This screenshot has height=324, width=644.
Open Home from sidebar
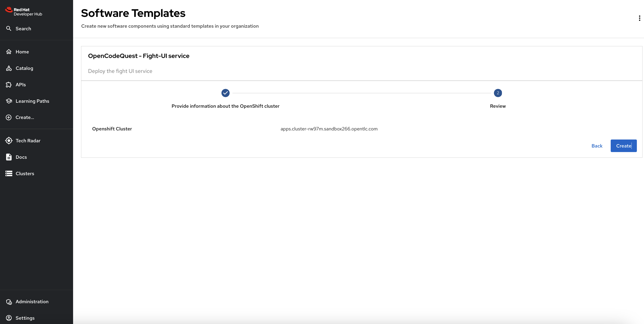[x=22, y=52]
